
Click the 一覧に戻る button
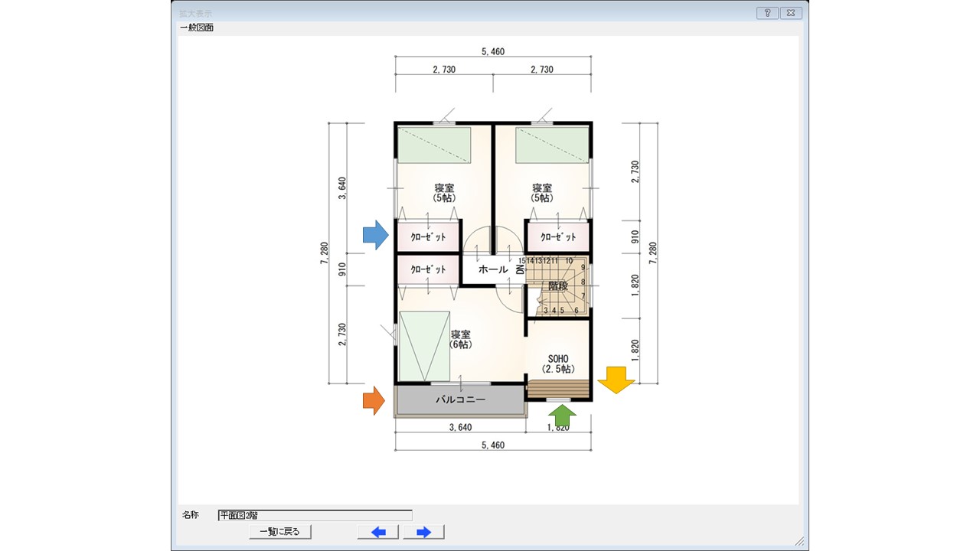[x=280, y=532]
